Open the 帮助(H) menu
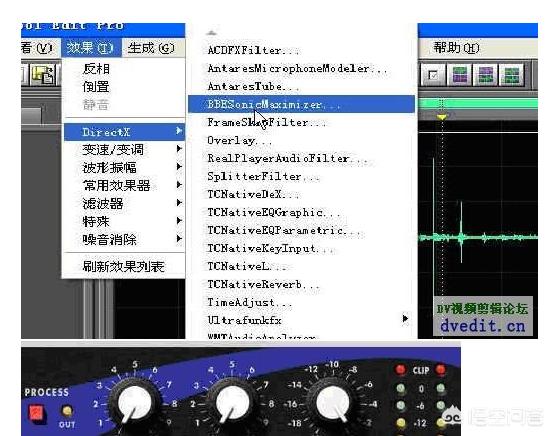This screenshot has height=436, width=554. (x=456, y=48)
